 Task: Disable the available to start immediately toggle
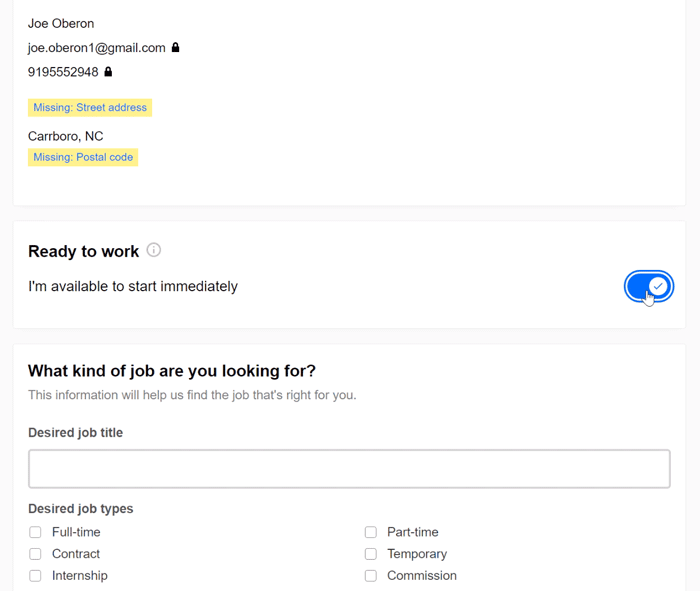point(648,286)
